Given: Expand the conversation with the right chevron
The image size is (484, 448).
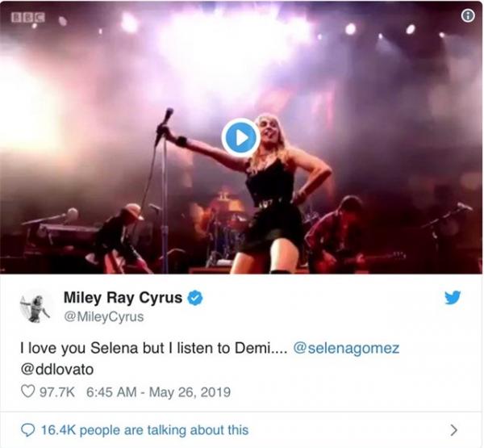Looking at the screenshot, I should 454,429.
